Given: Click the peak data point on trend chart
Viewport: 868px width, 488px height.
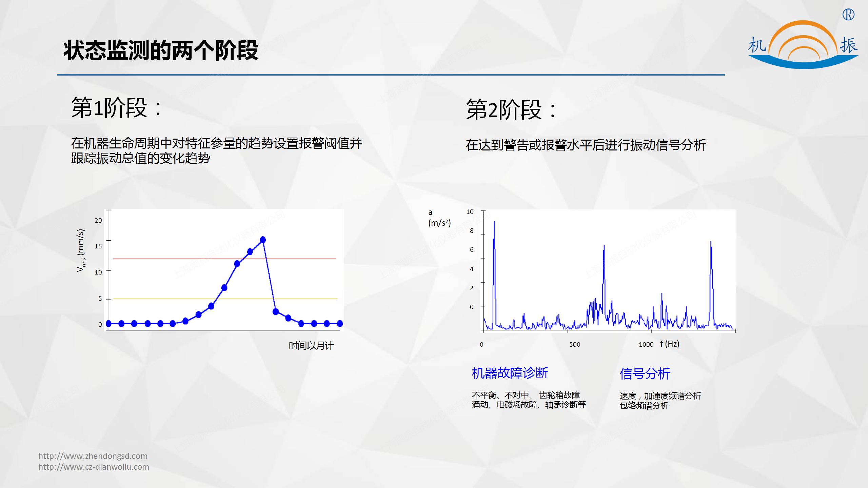Looking at the screenshot, I should point(263,240).
